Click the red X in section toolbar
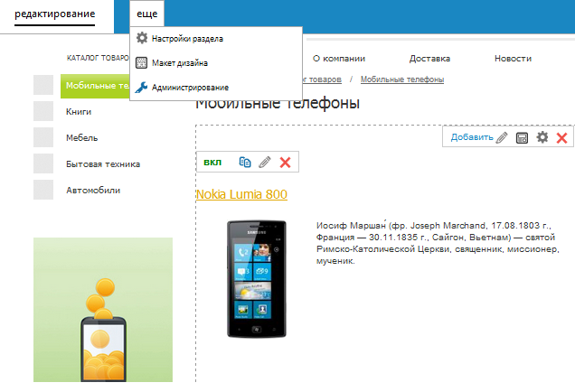The image size is (575, 392). pyautogui.click(x=561, y=137)
